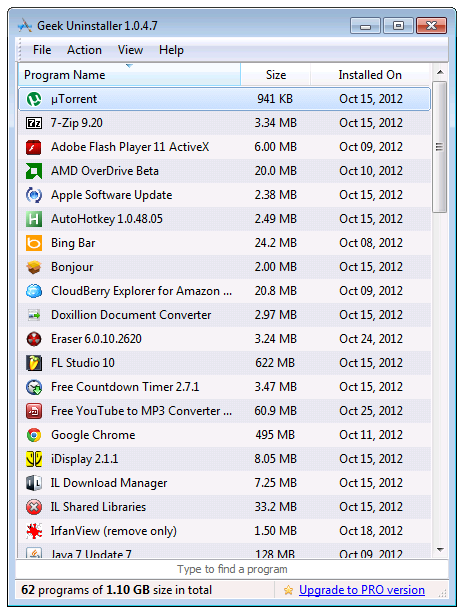Select the µTorrent program name
The height and width of the screenshot is (611, 463).
[x=74, y=99]
